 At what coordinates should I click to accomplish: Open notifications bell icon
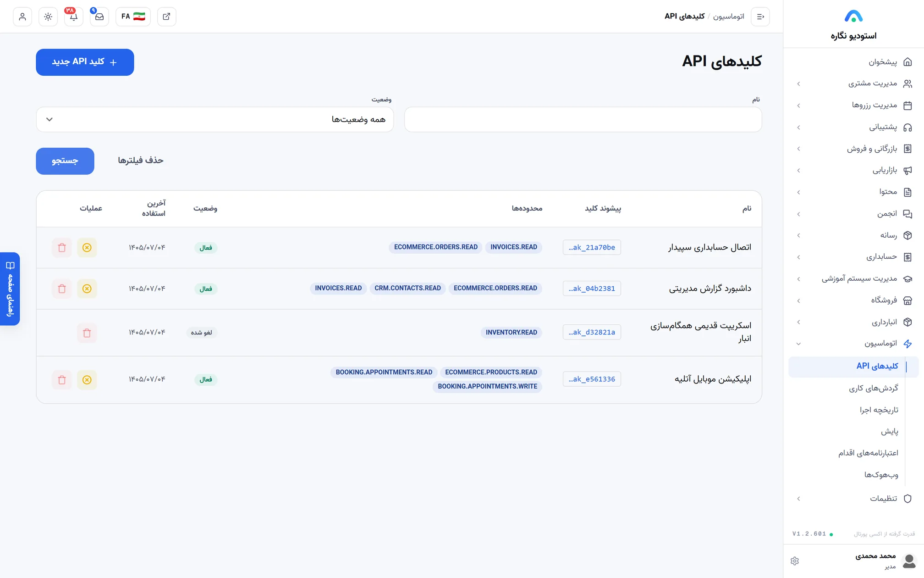click(x=74, y=17)
